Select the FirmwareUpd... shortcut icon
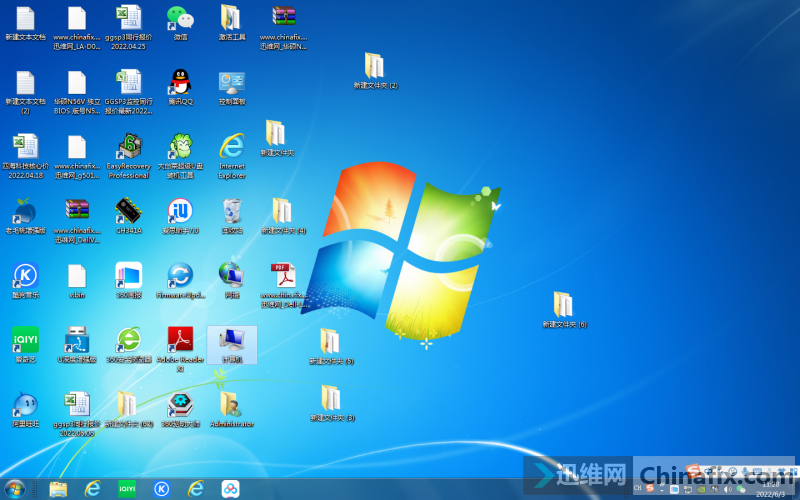Image resolution: width=800 pixels, height=500 pixels. [x=180, y=280]
